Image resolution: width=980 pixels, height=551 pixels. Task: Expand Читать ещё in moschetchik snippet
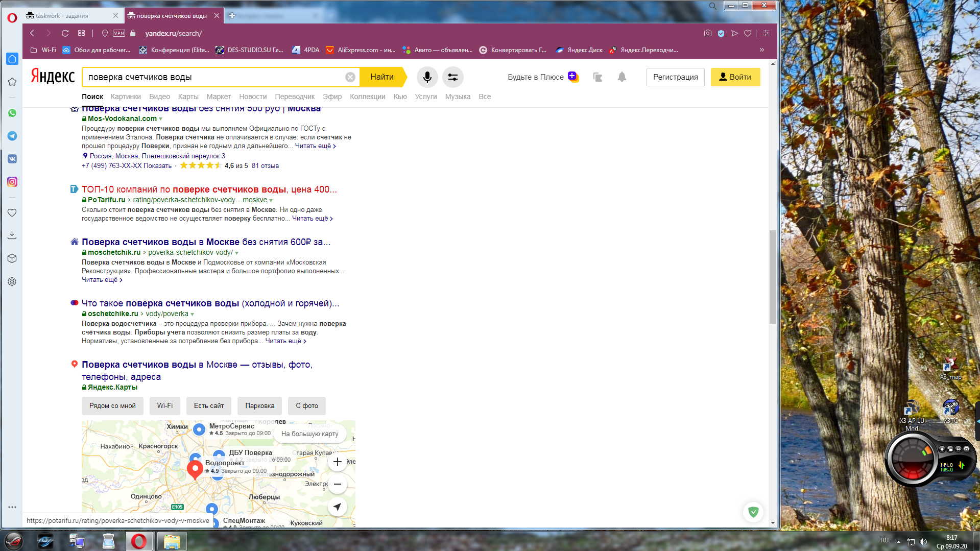pyautogui.click(x=102, y=280)
